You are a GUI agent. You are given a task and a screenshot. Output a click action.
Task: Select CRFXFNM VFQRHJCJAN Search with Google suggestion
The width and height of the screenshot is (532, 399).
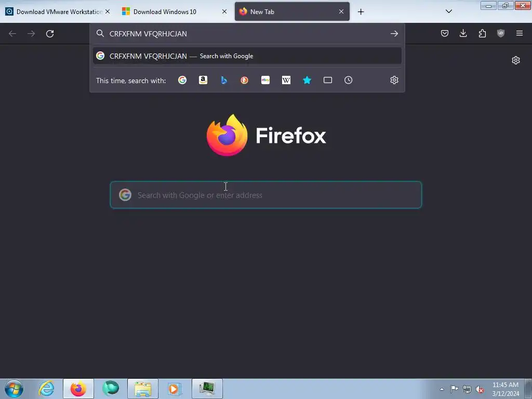coord(247,56)
